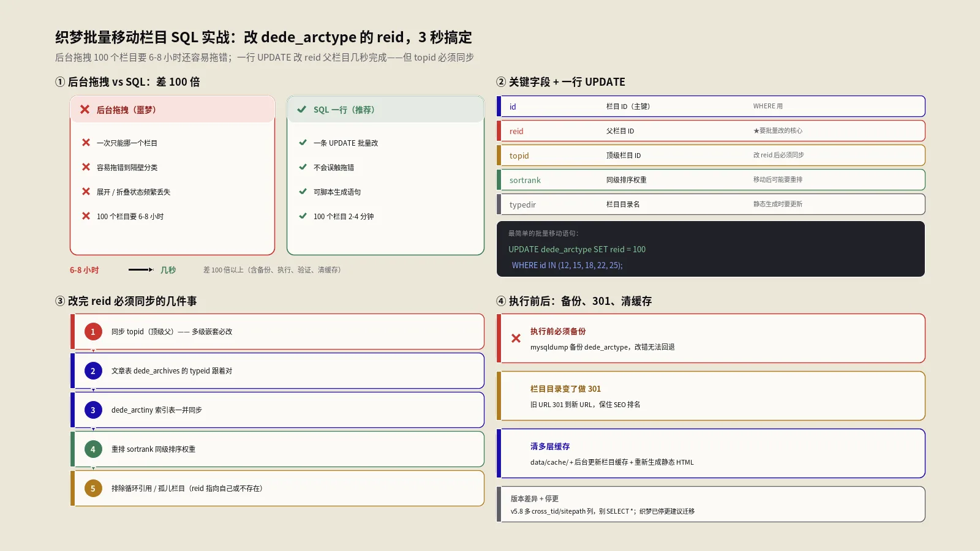Screen dimensions: 980x551
Task: Click the WHERE id IN (12, 15, 18, 22, 25); line
Action: pyautogui.click(x=567, y=265)
